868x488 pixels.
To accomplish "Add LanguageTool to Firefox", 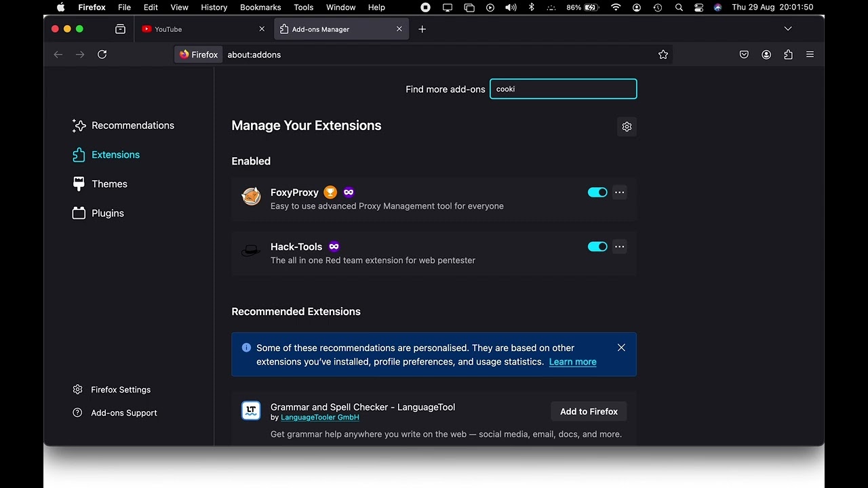I will click(589, 411).
